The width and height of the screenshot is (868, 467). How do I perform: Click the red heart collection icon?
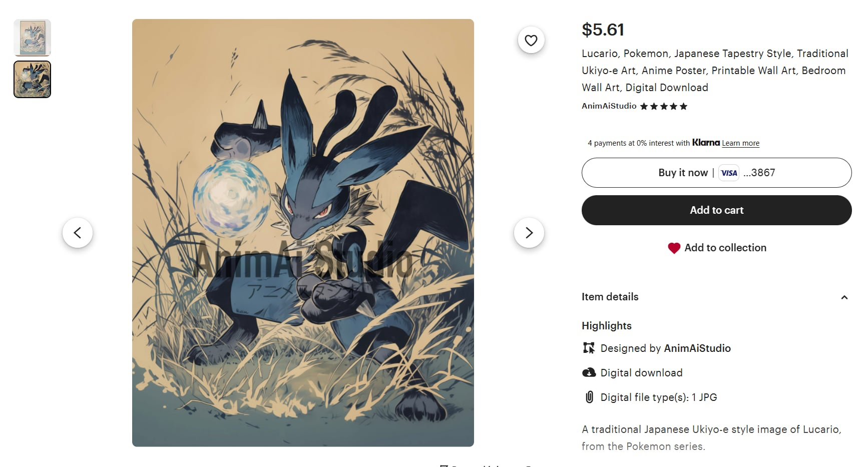[x=674, y=248]
